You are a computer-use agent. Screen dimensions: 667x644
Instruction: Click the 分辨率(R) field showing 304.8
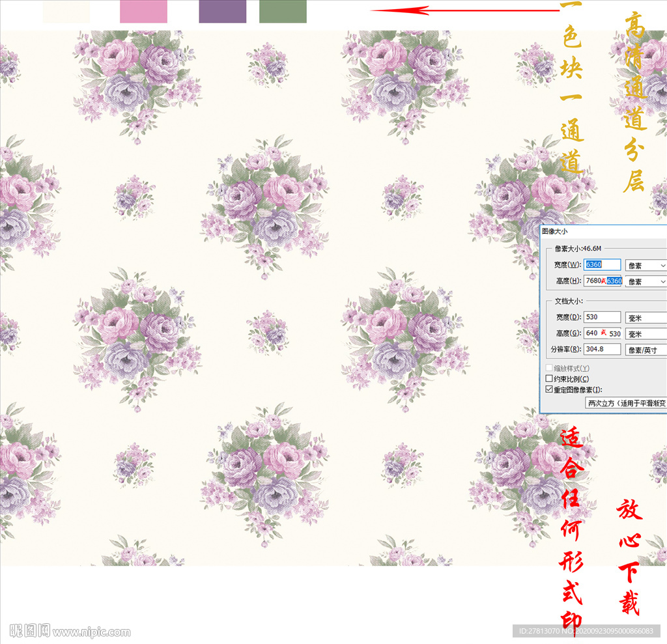coord(602,349)
